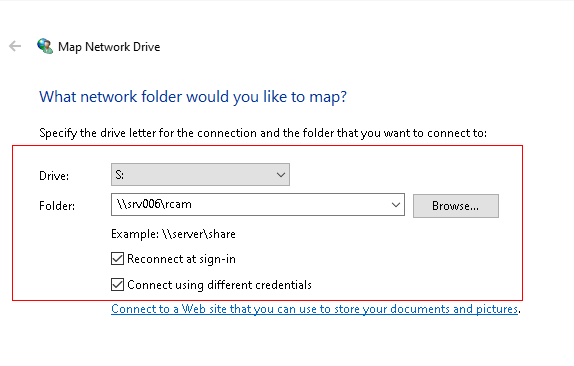Expand the Folder history dropdown arrow

[x=396, y=205]
